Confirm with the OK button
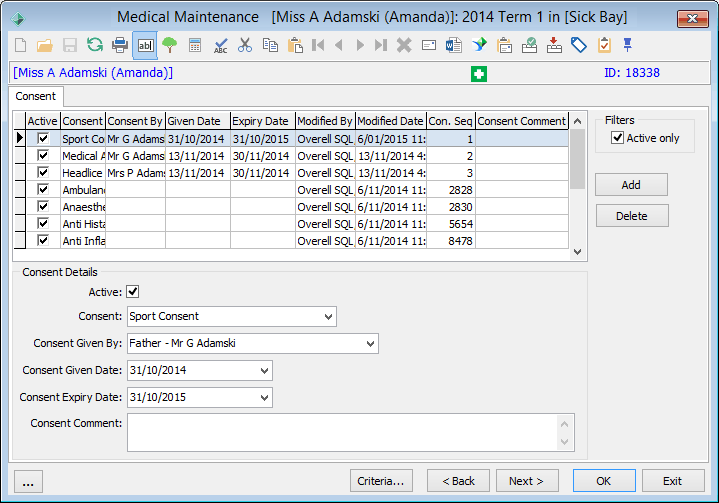The height and width of the screenshot is (503, 719). pos(604,481)
